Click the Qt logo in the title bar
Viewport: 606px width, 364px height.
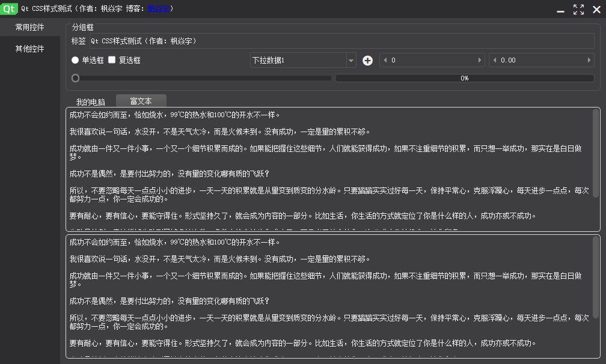[x=8, y=8]
